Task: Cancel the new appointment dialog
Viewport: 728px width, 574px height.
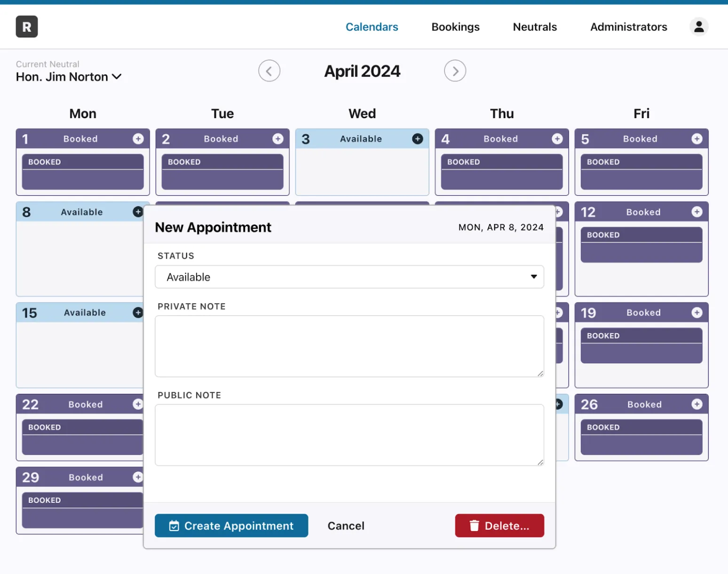Action: (346, 526)
